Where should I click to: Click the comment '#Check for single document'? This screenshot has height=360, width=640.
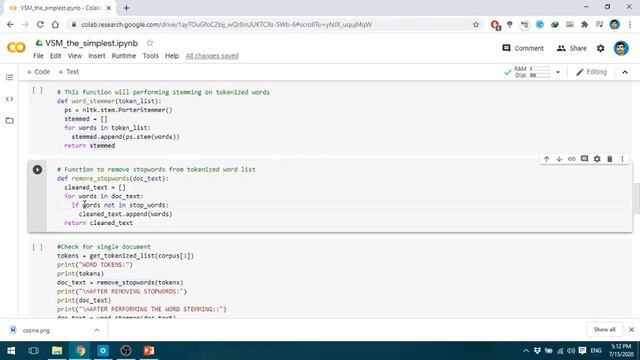coord(104,247)
